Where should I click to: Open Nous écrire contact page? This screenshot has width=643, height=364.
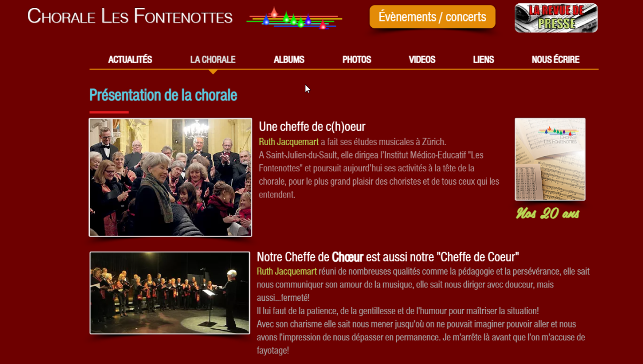click(556, 60)
